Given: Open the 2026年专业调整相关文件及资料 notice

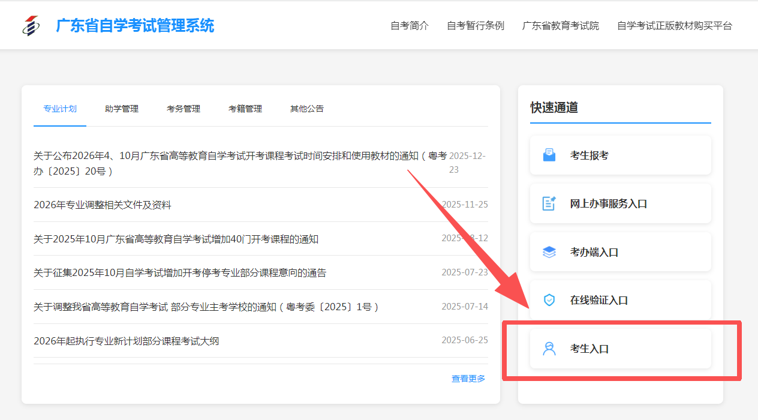Looking at the screenshot, I should (102, 205).
